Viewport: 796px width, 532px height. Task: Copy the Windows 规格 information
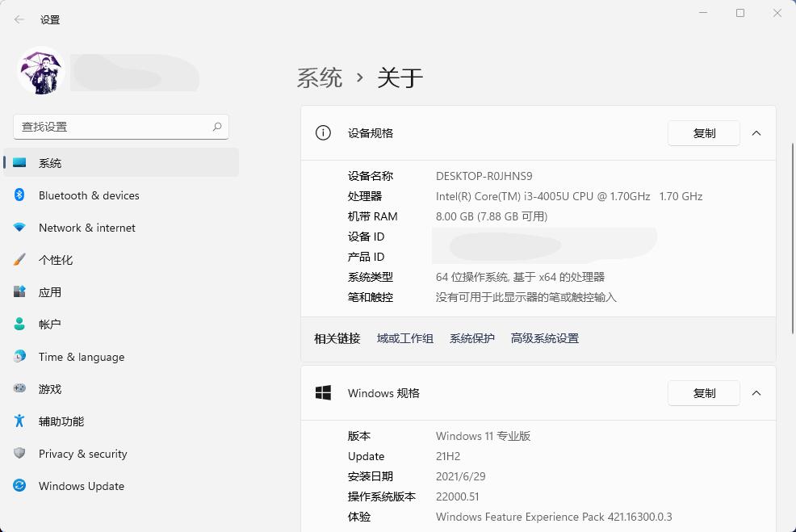(x=703, y=393)
